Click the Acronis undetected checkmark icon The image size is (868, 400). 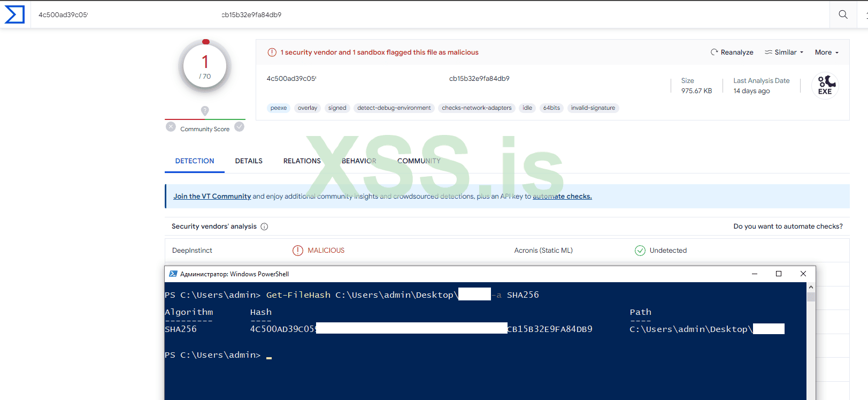click(x=640, y=250)
